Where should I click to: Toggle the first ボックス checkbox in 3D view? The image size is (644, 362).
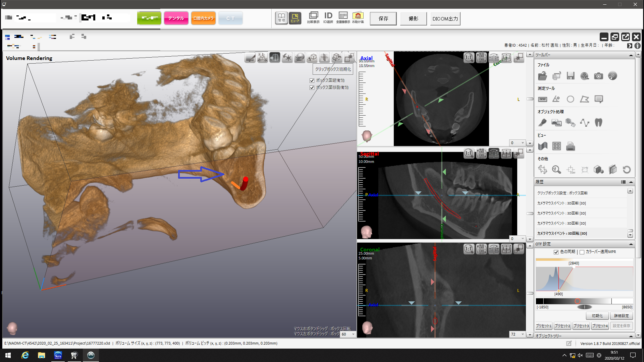tap(312, 81)
